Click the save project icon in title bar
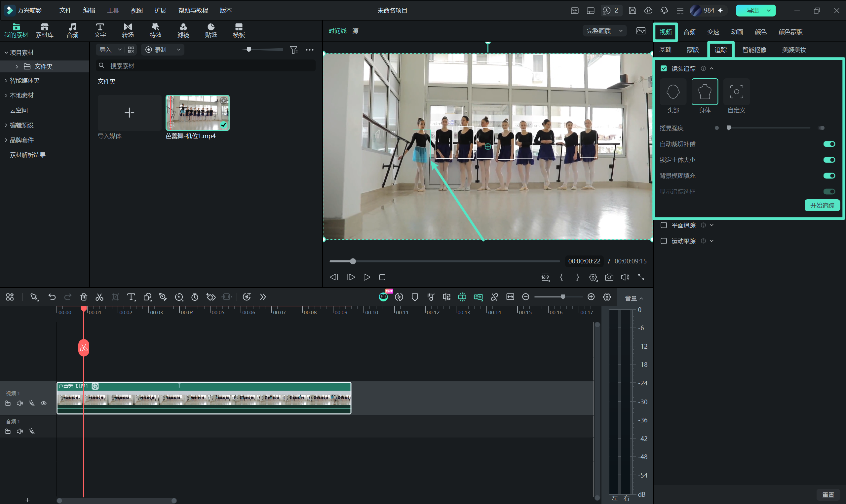846x504 pixels. click(633, 11)
